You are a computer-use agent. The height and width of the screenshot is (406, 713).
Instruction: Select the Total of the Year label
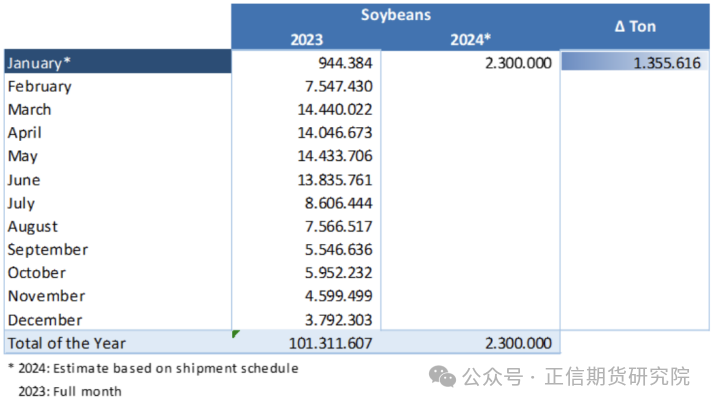[66, 343]
